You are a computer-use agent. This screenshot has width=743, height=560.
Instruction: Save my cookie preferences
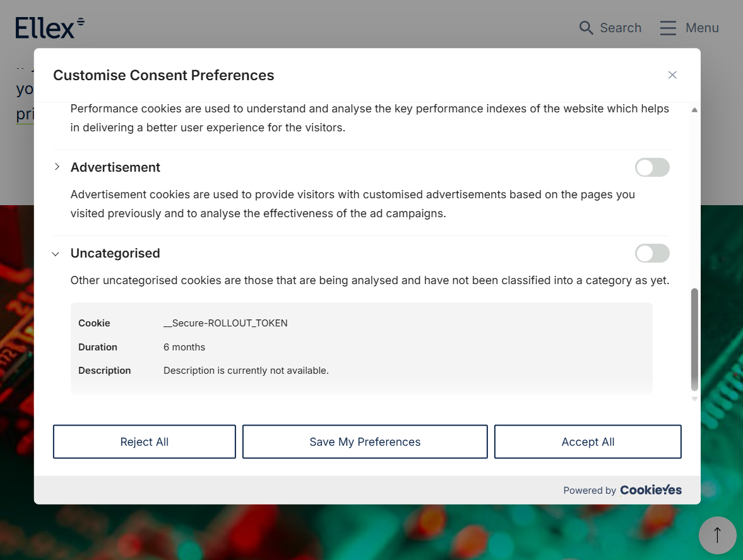pyautogui.click(x=365, y=441)
